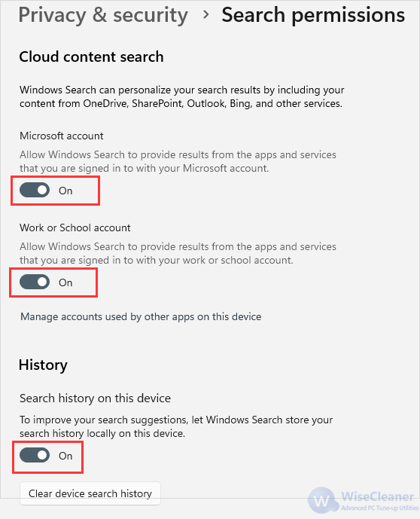Click the On label beside Work or School toggle
This screenshot has width=420, height=519.
tap(65, 282)
